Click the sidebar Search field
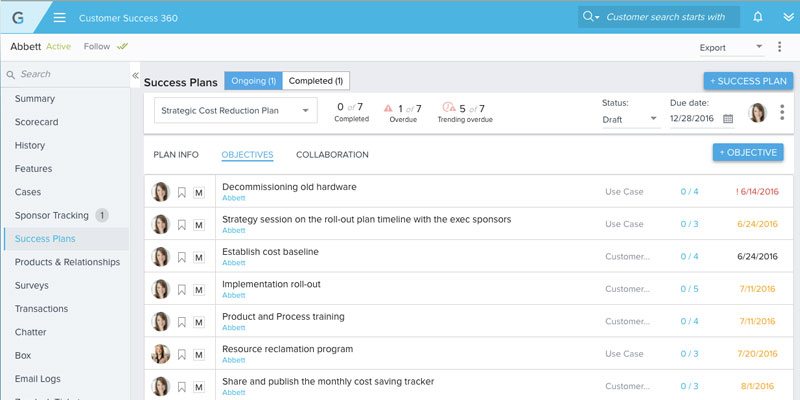Image resolution: width=800 pixels, height=400 pixels. tap(66, 74)
